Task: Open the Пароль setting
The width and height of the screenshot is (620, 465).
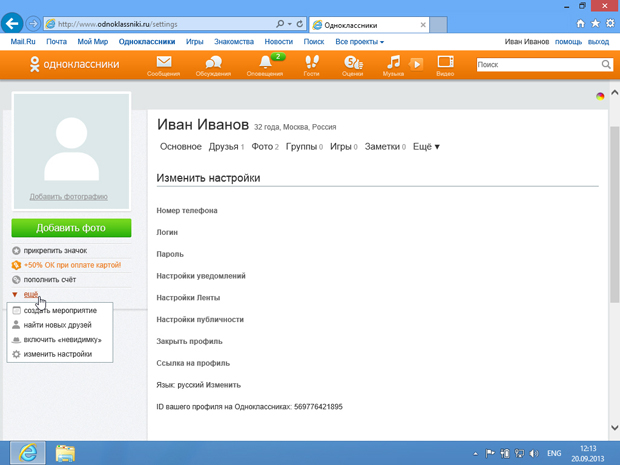Action: 170,254
